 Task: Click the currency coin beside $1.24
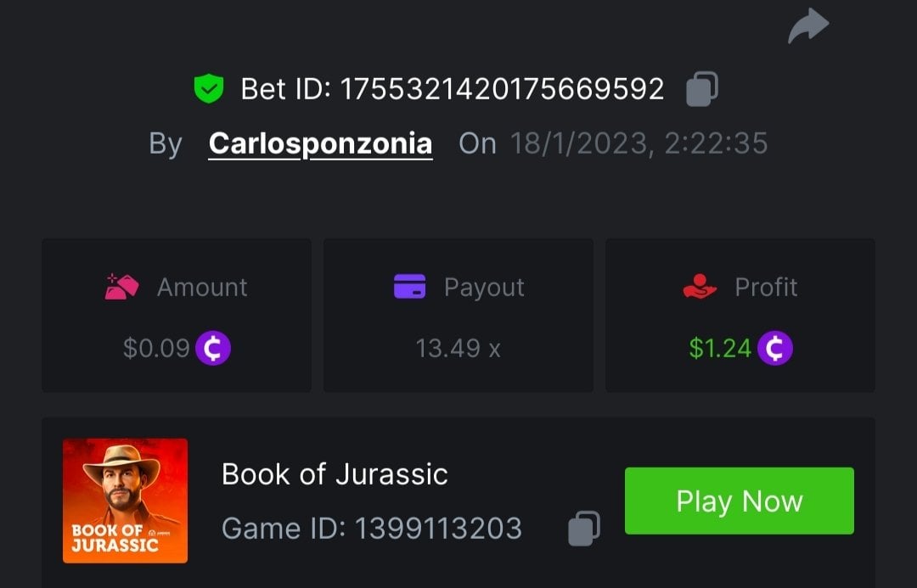(775, 348)
